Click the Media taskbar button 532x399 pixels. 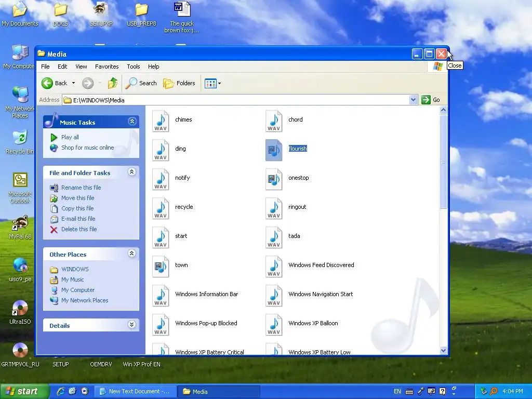(x=219, y=391)
